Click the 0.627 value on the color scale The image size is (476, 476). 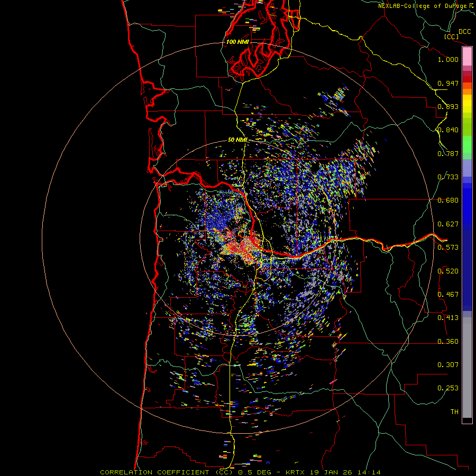pyautogui.click(x=448, y=224)
